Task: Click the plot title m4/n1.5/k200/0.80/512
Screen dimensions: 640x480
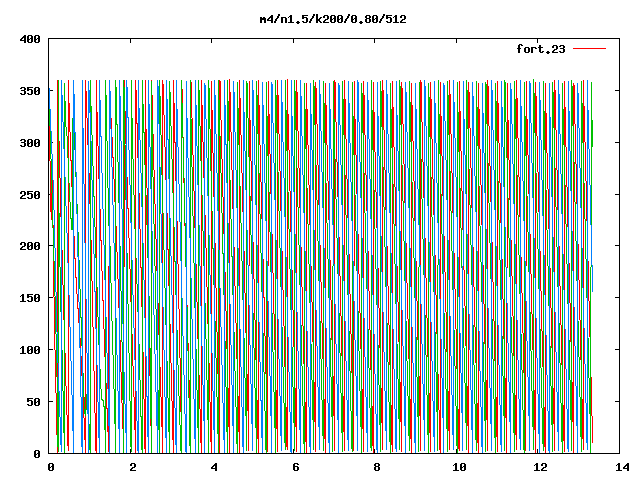Action: (333, 19)
